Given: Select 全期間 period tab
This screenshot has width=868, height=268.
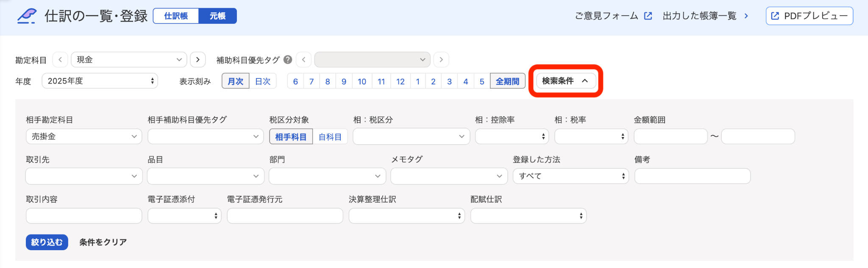Looking at the screenshot, I should (x=508, y=81).
